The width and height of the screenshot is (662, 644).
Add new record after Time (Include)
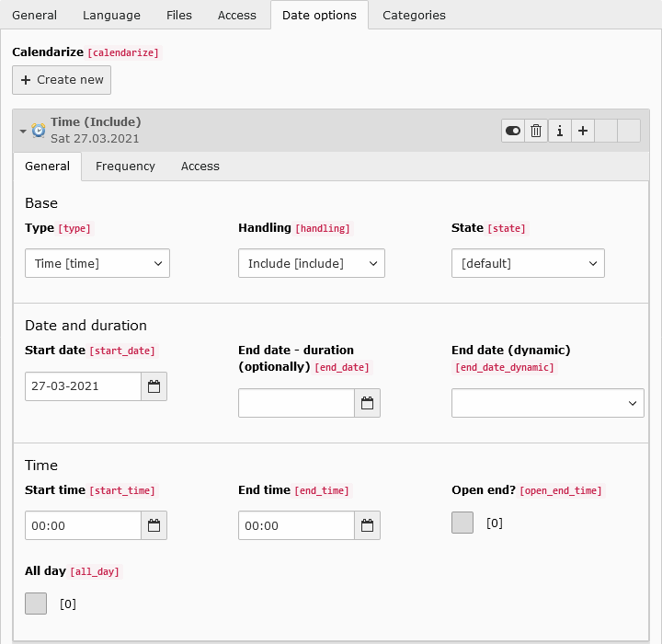[582, 131]
